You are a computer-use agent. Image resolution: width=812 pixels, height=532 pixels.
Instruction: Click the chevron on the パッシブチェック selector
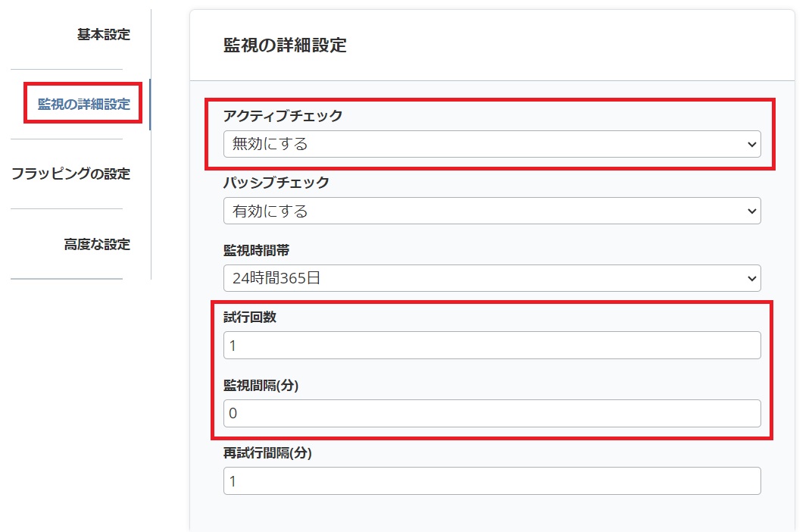(x=752, y=211)
